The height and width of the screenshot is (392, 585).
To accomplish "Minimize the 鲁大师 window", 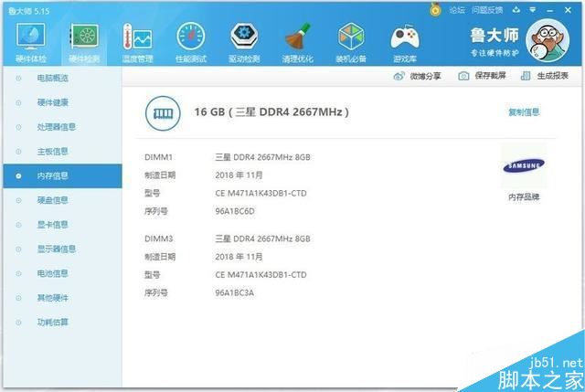I will click(x=550, y=10).
